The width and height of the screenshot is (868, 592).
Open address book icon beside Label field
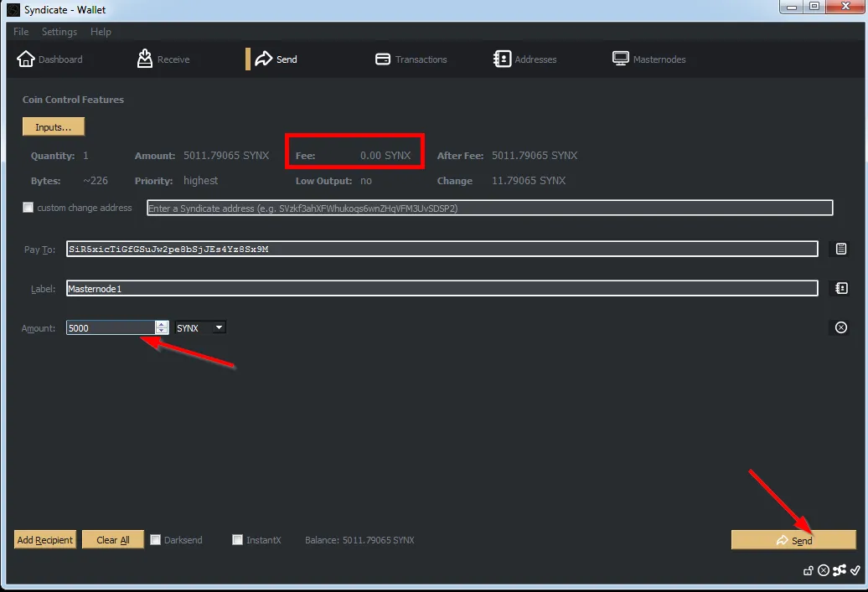[x=841, y=288]
